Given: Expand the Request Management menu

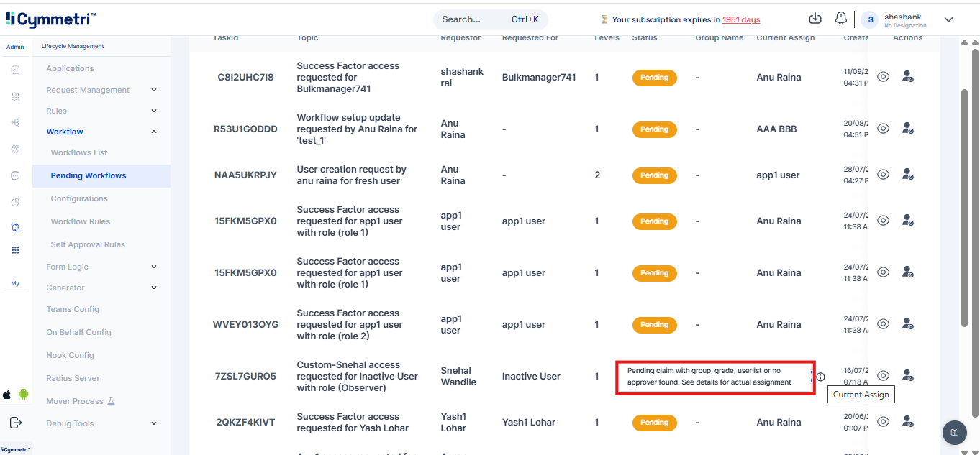Looking at the screenshot, I should 154,90.
